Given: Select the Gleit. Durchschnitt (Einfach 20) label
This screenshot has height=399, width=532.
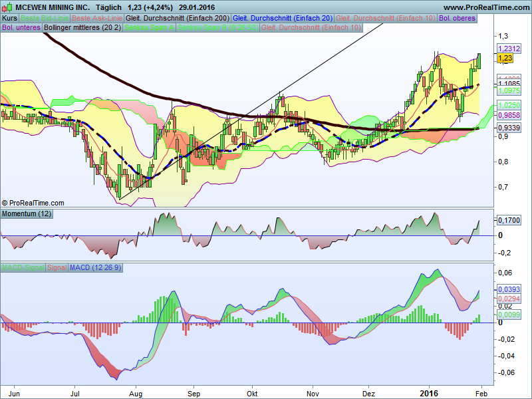Looking at the screenshot, I should pos(282,18).
